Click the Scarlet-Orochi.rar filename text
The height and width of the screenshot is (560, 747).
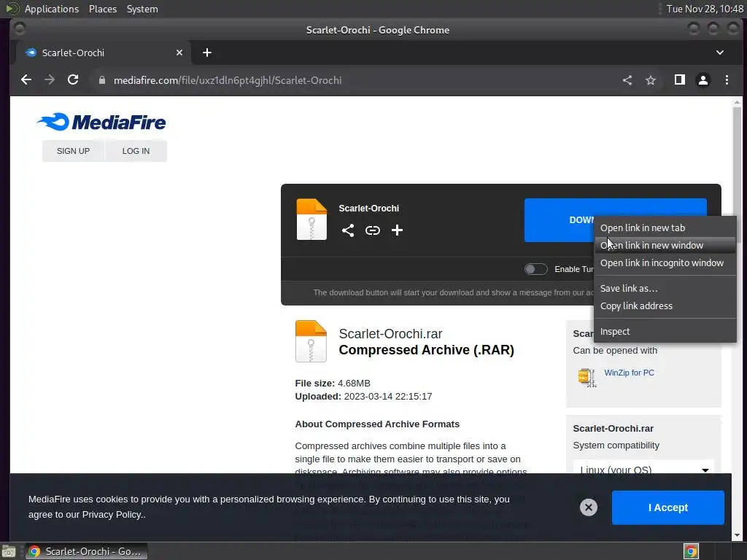click(x=390, y=334)
